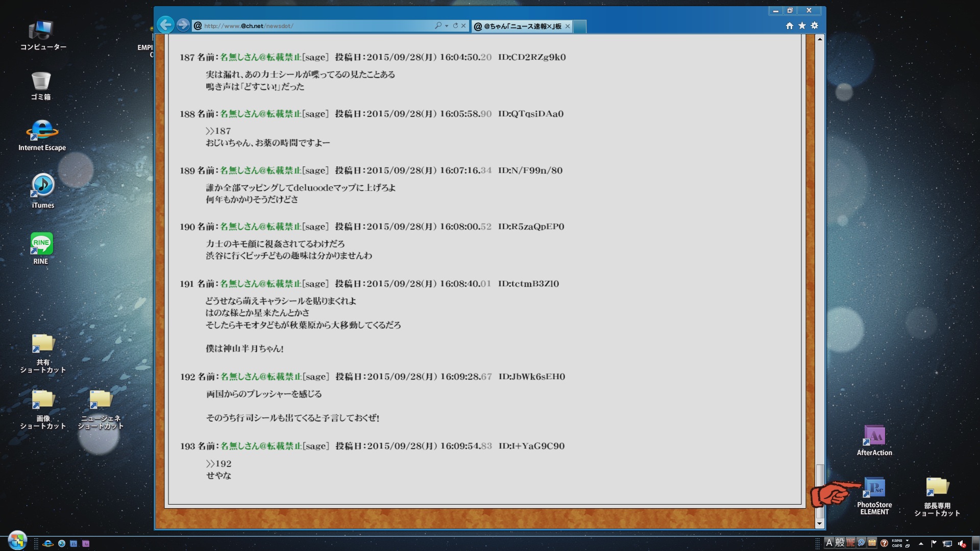The height and width of the screenshot is (551, 980).
Task: Show hidden tray icons arrow
Action: point(921,543)
